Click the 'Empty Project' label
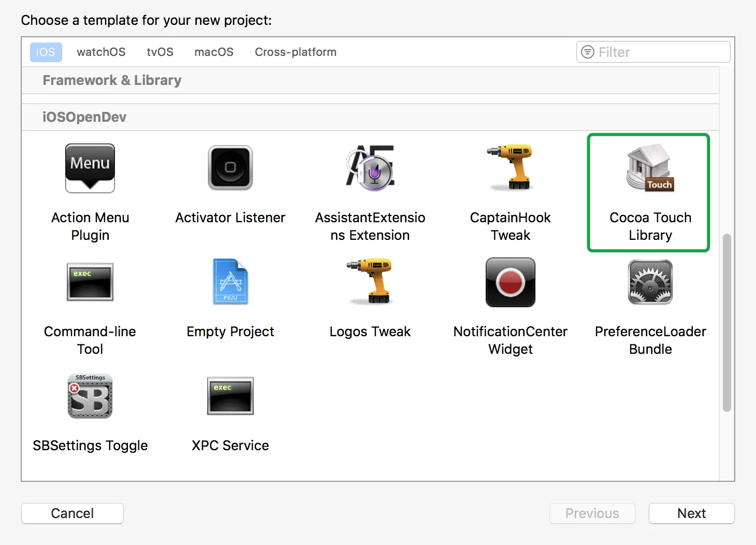 (230, 332)
